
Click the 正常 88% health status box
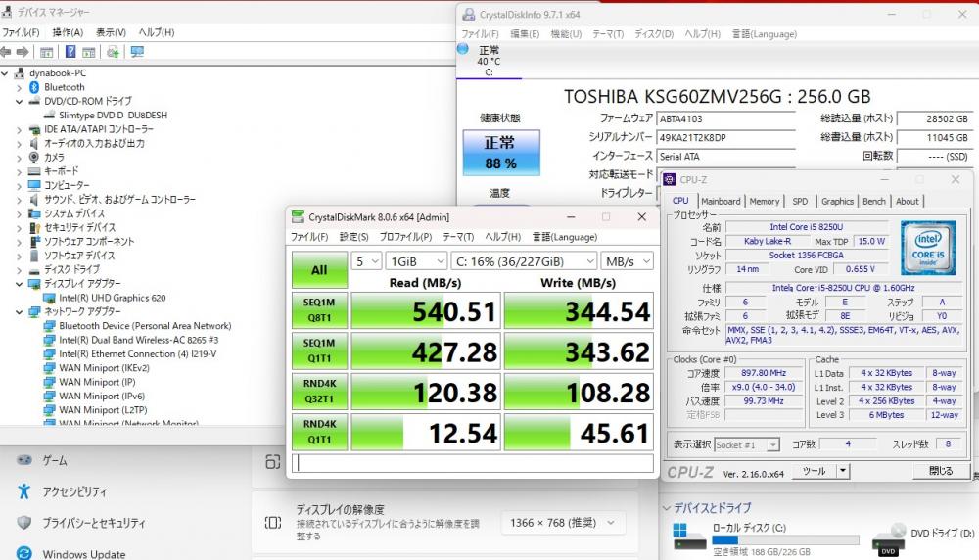500,152
